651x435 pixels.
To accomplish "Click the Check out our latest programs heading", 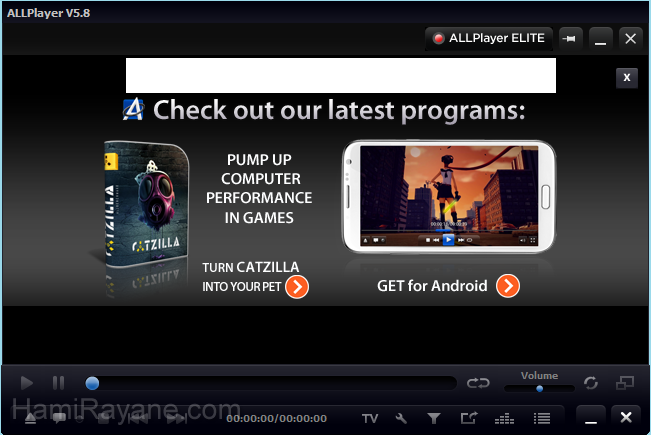I will coord(339,110).
